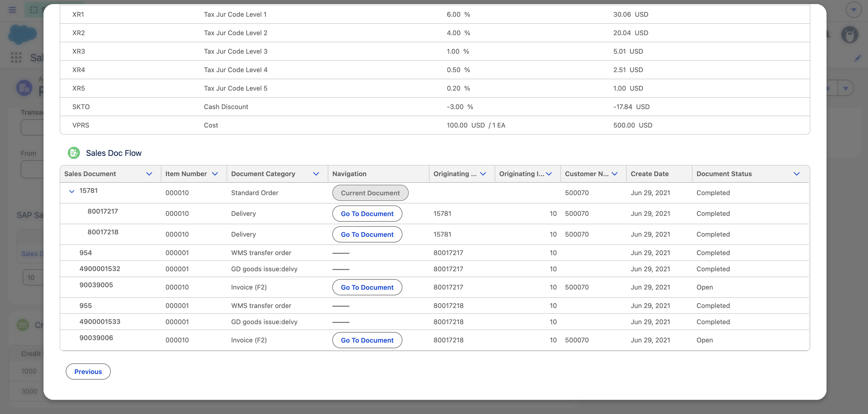Open the first Originating column menu
The height and width of the screenshot is (414, 868).
pos(483,174)
